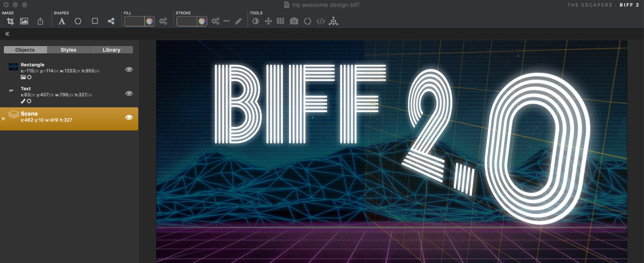Expand the Scene object disclosure triangle
Image resolution: width=644 pixels, height=263 pixels.
(4, 119)
